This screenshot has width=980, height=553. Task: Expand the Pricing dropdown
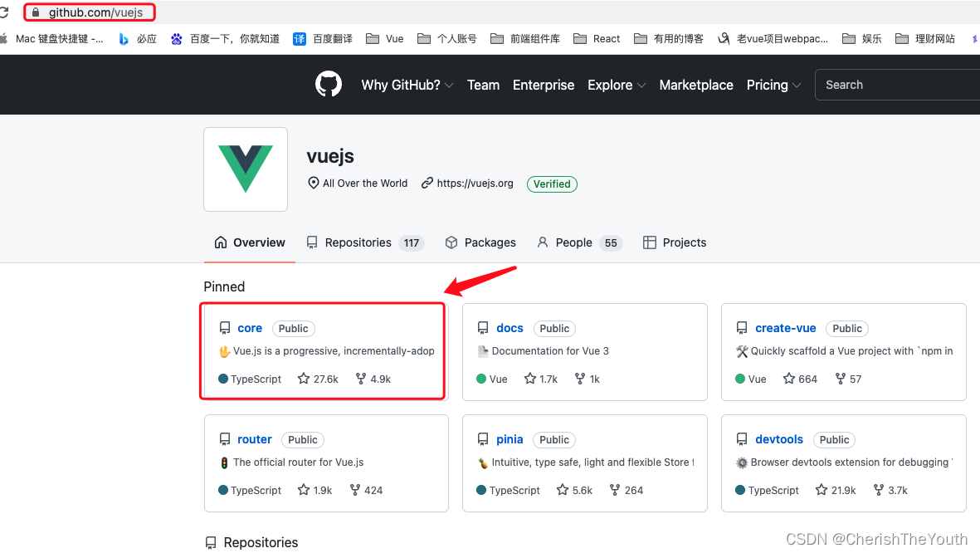[773, 85]
